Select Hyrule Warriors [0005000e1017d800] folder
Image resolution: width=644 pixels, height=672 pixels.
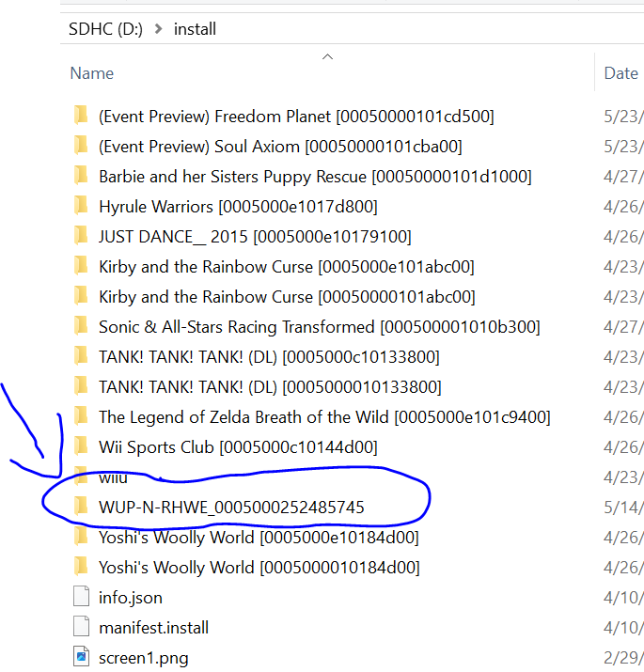(x=238, y=207)
